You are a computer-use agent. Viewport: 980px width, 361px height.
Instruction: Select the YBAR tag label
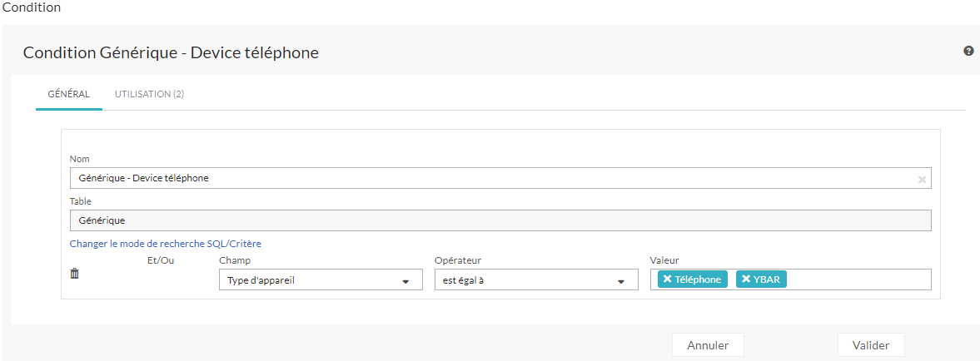766,279
